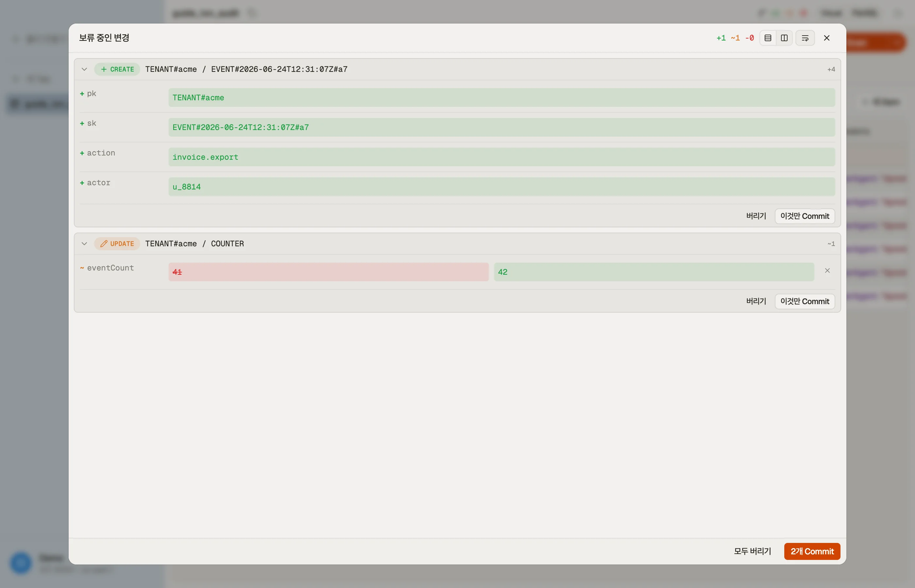Click the +1 created count indicator

click(x=721, y=38)
